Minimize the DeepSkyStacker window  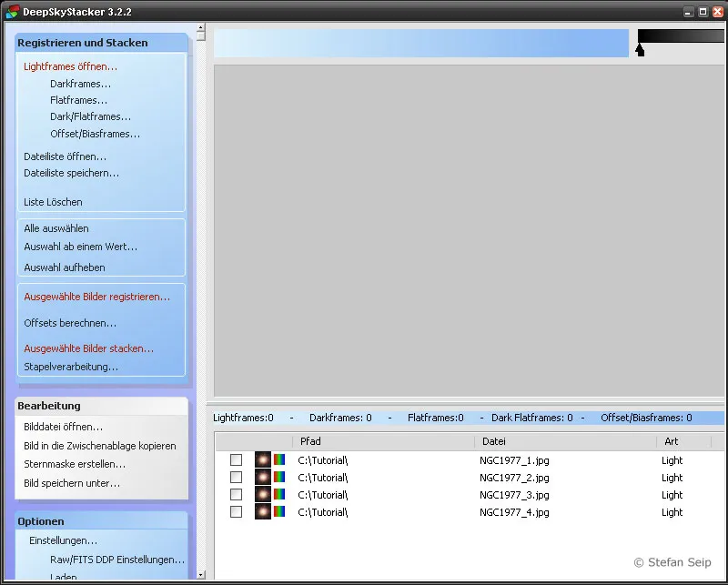[x=689, y=12]
